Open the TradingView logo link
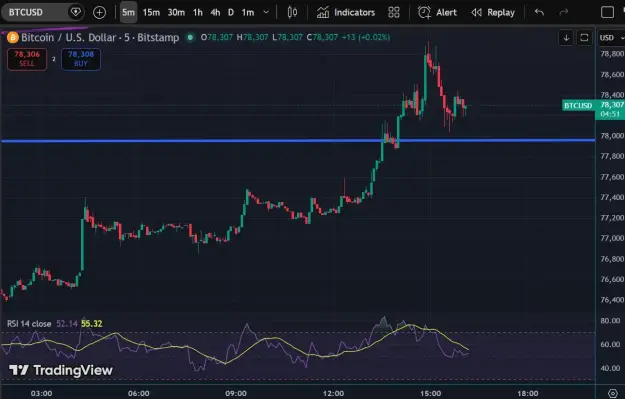625x399 pixels. pyautogui.click(x=61, y=370)
